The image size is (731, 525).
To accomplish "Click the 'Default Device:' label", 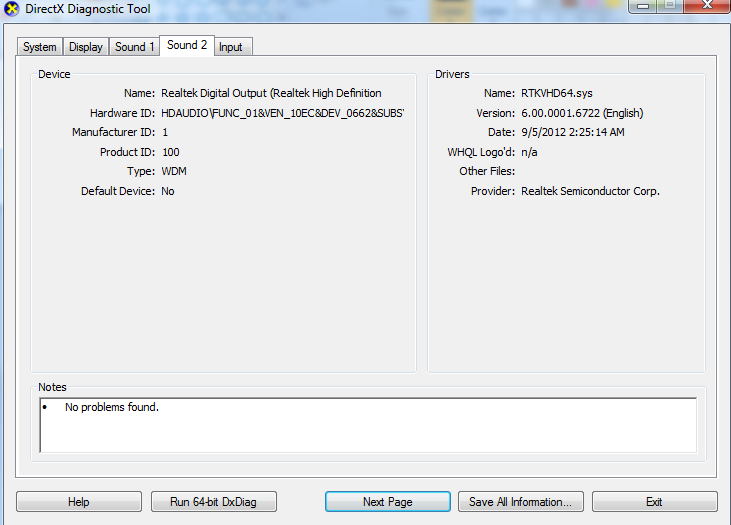I will tap(118, 191).
